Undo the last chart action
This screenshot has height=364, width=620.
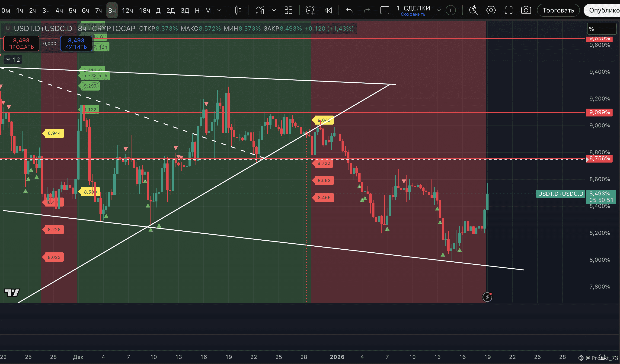[349, 10]
